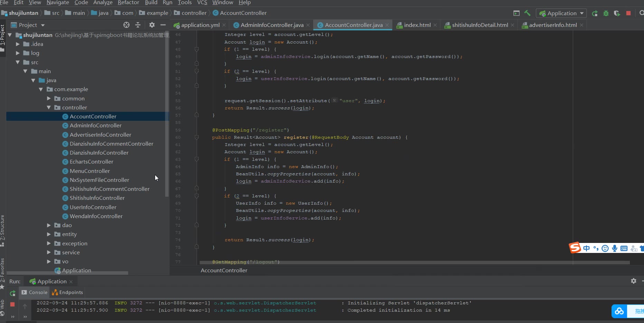The width and height of the screenshot is (644, 323).
Task: Open the Refactor menu
Action: coord(128,3)
